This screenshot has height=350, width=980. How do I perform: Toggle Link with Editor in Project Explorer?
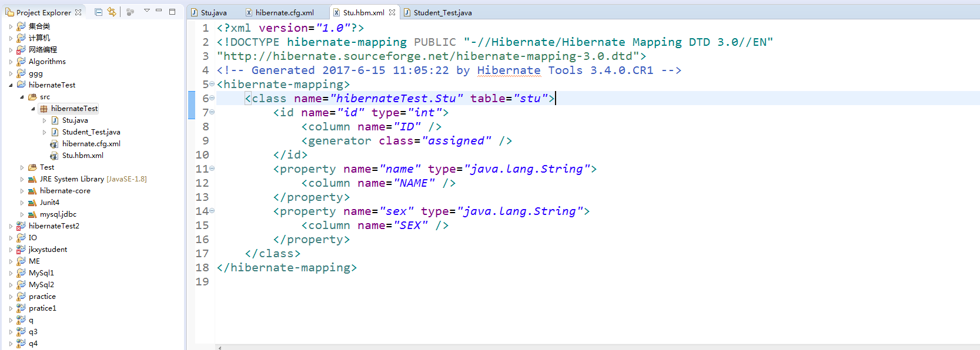112,12
